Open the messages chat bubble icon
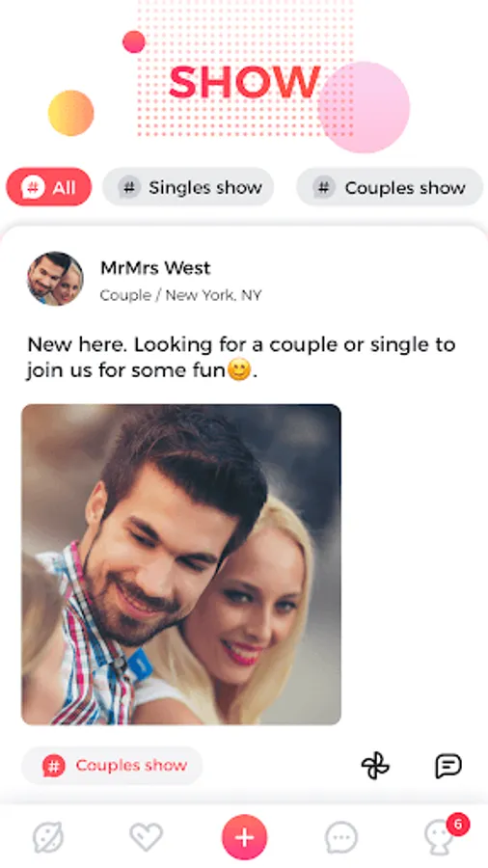Screen dimensions: 488x868 point(341,837)
